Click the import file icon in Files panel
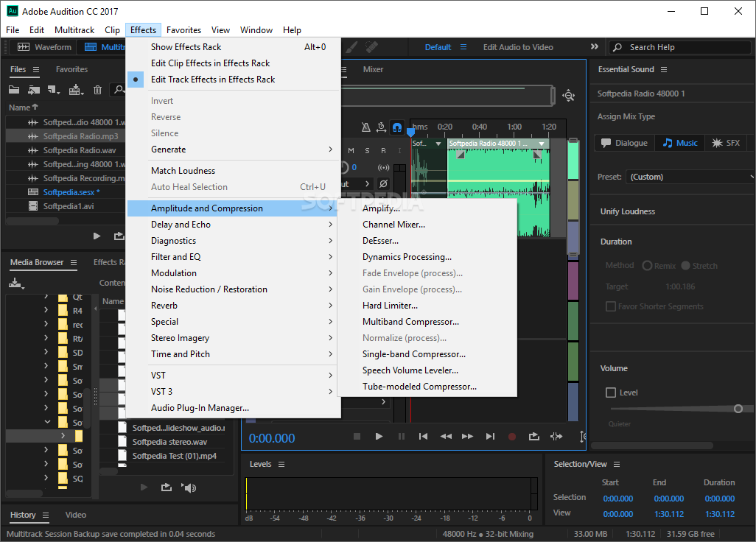The width and height of the screenshot is (756, 542). pos(34,90)
